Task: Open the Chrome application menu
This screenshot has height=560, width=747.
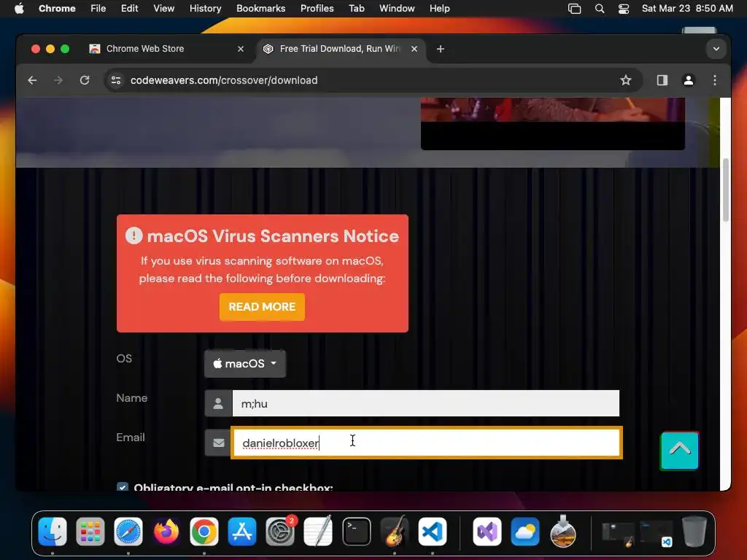Action: pyautogui.click(x=57, y=8)
